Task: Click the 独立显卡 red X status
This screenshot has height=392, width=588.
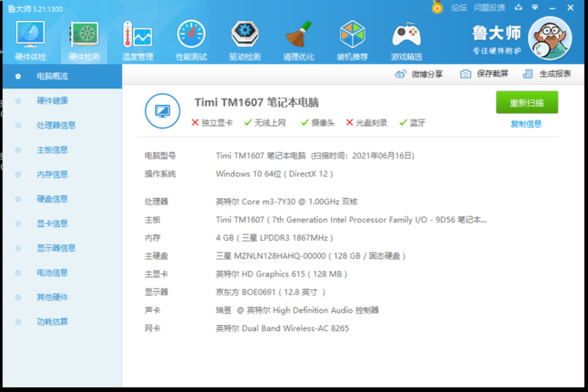Action: tap(212, 123)
